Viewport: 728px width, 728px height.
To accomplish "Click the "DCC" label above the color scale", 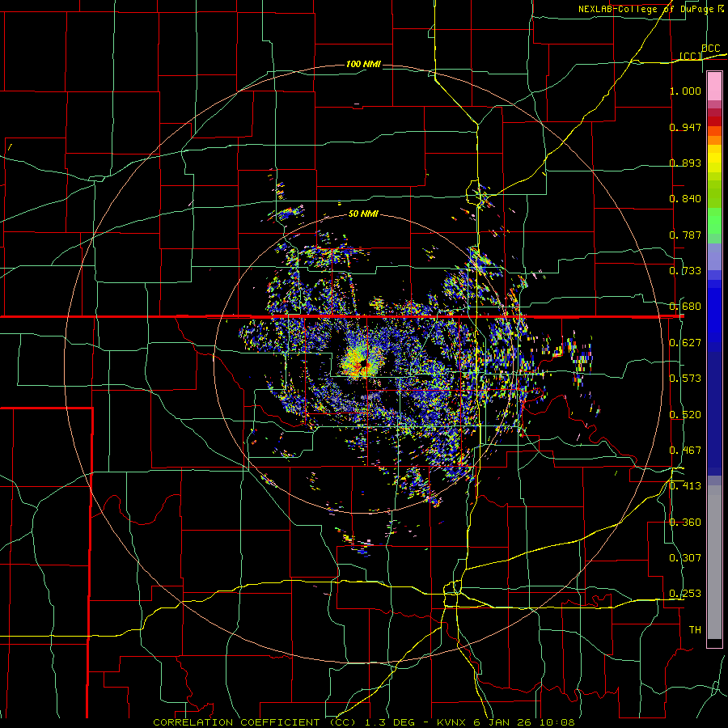I will 711,49.
